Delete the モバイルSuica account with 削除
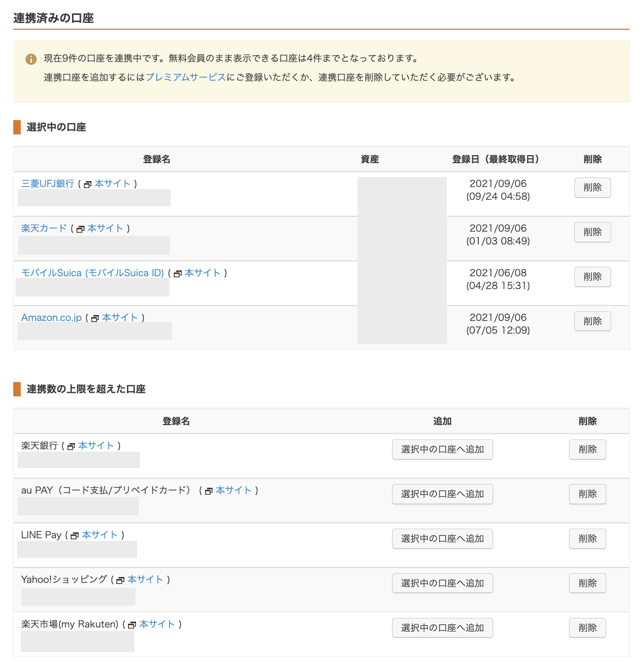This screenshot has height=661, width=644. click(592, 277)
